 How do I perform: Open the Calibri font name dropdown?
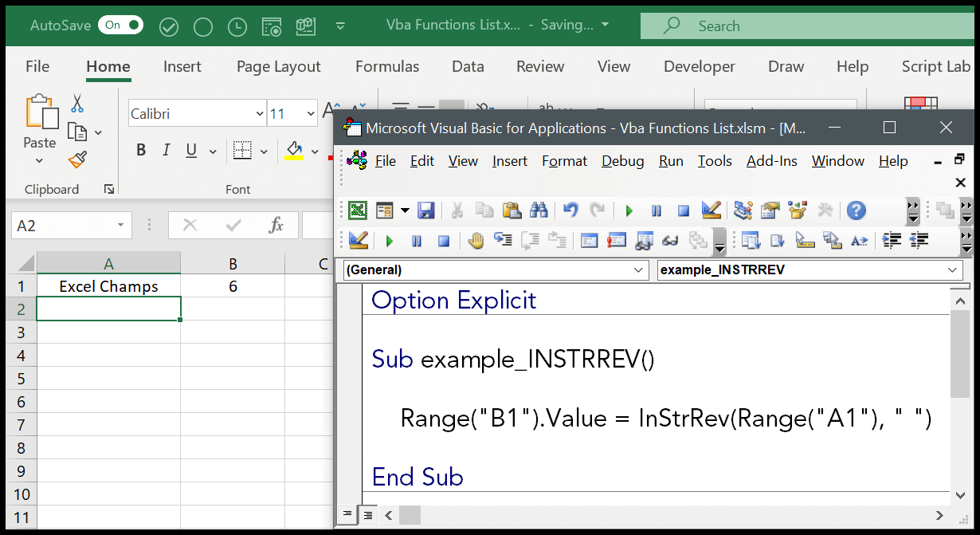[260, 114]
